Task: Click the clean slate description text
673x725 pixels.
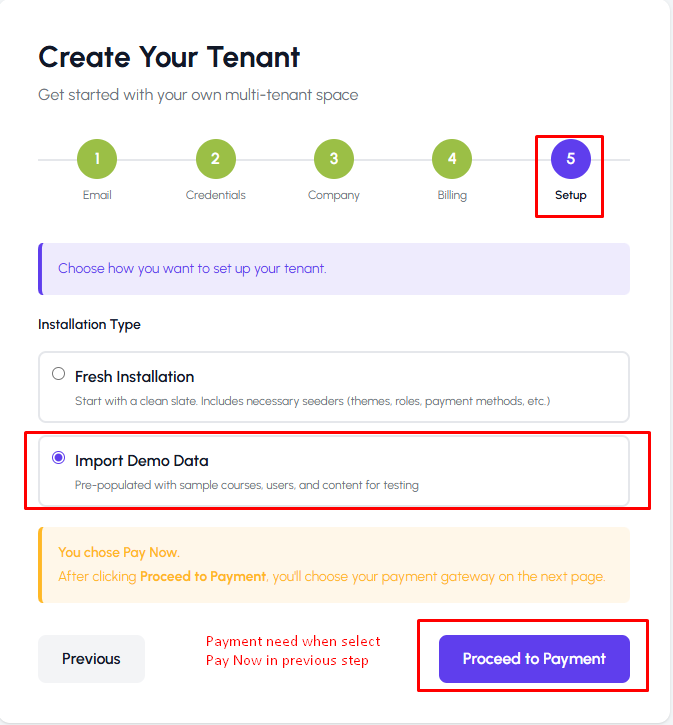Action: (x=313, y=401)
